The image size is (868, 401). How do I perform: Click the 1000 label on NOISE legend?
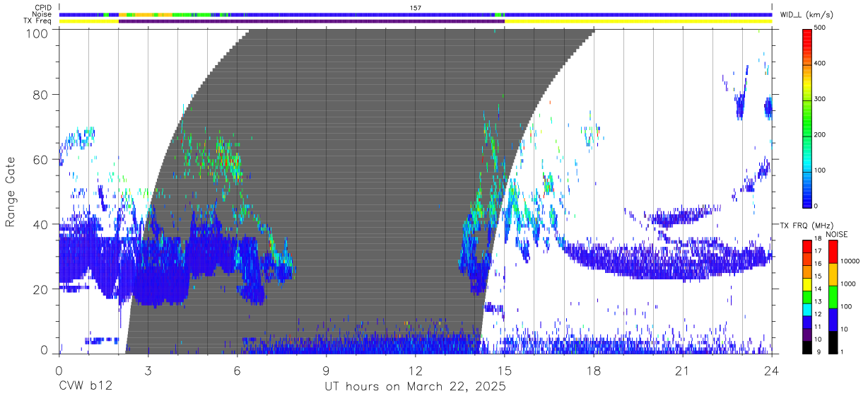pyautogui.click(x=847, y=283)
